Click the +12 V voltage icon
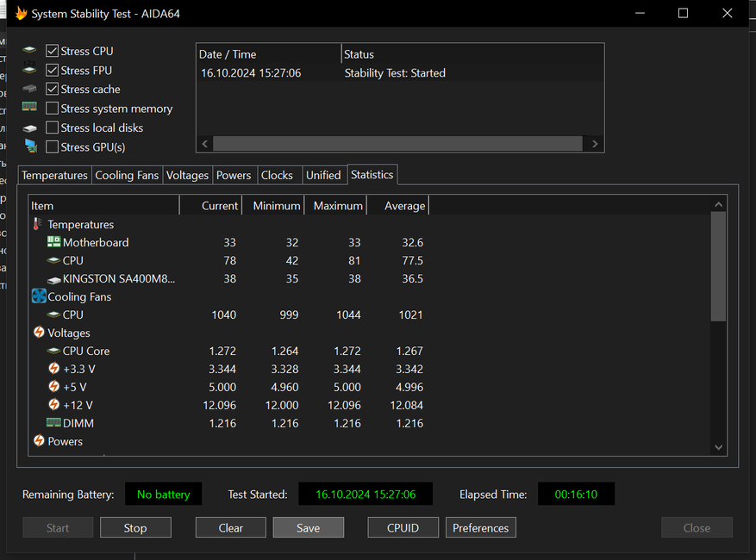 53,405
